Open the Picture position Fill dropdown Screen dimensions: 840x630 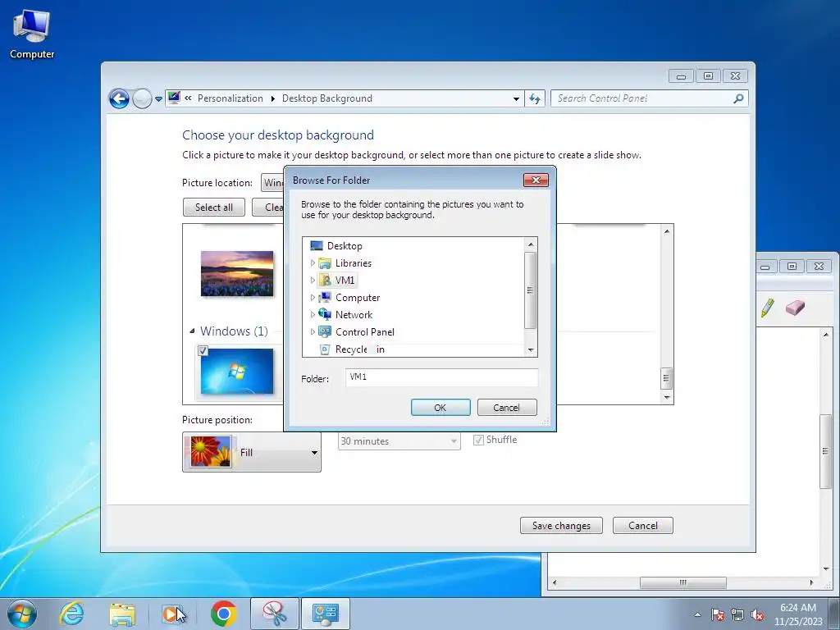point(252,452)
